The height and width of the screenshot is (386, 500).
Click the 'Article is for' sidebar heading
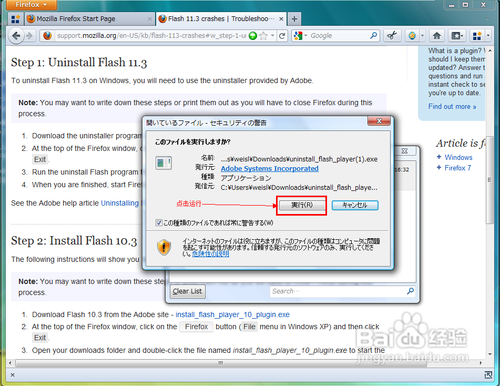tap(461, 143)
